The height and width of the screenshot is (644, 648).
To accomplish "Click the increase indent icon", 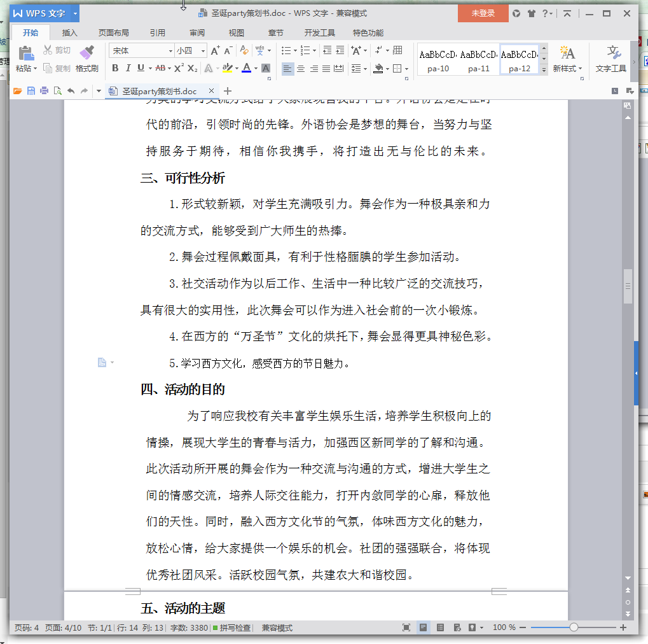I will [x=340, y=50].
